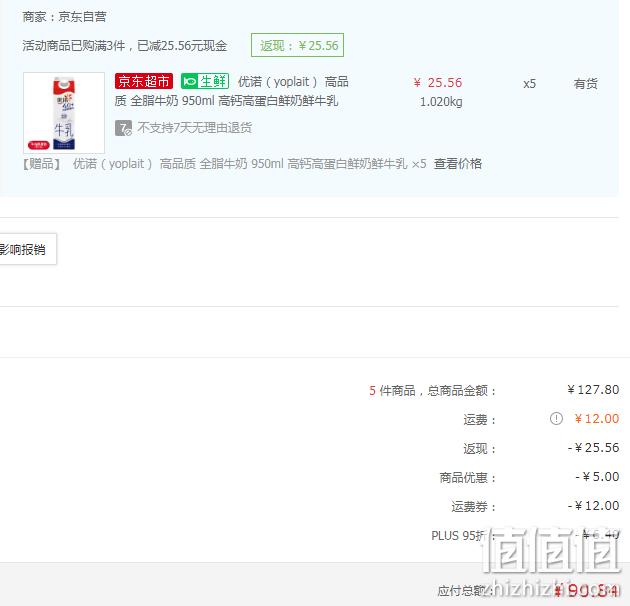Click the 不支持7天无理由退货 notice text
This screenshot has width=630, height=606.
tap(195, 128)
